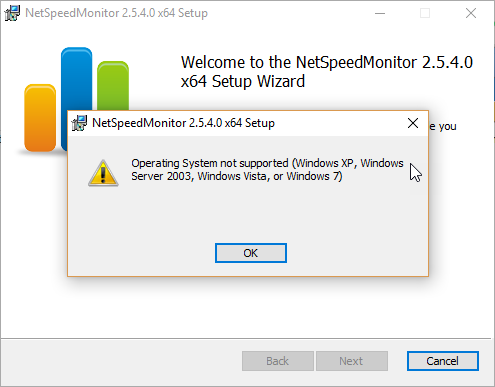Click the blue bar of NetSpeedMonitor logo
This screenshot has width=495, height=387.
tap(77, 80)
